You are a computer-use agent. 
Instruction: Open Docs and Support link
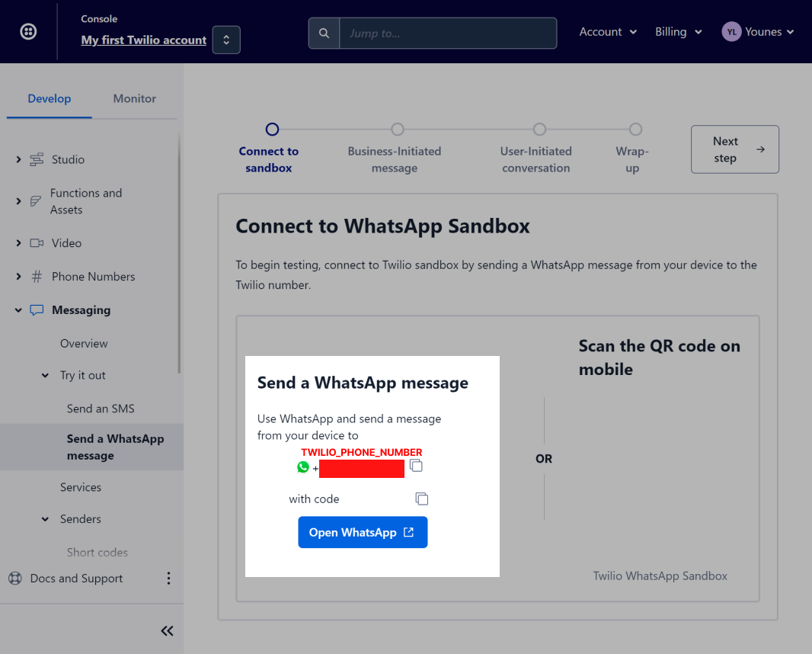click(x=77, y=579)
